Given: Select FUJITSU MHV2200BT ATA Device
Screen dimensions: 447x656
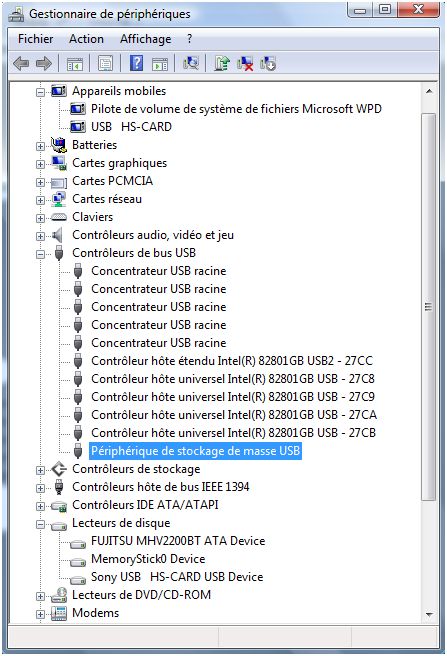Looking at the screenshot, I should tap(178, 541).
